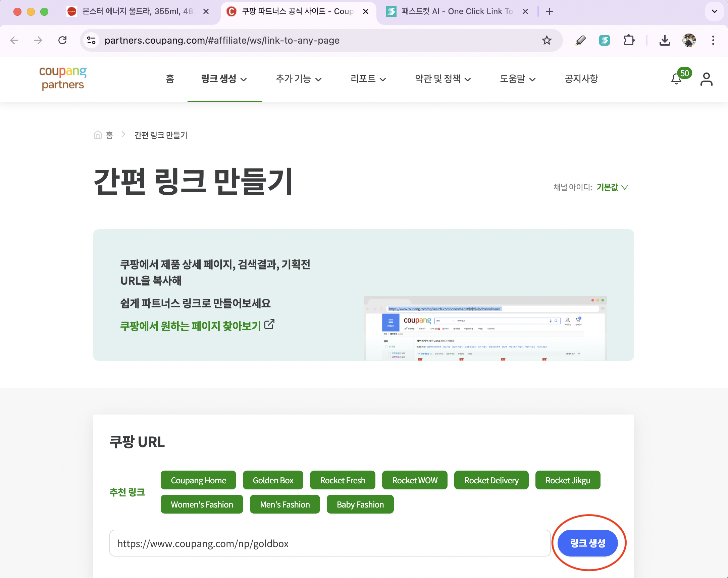
Task: Click the browser address bar URL
Action: click(222, 41)
